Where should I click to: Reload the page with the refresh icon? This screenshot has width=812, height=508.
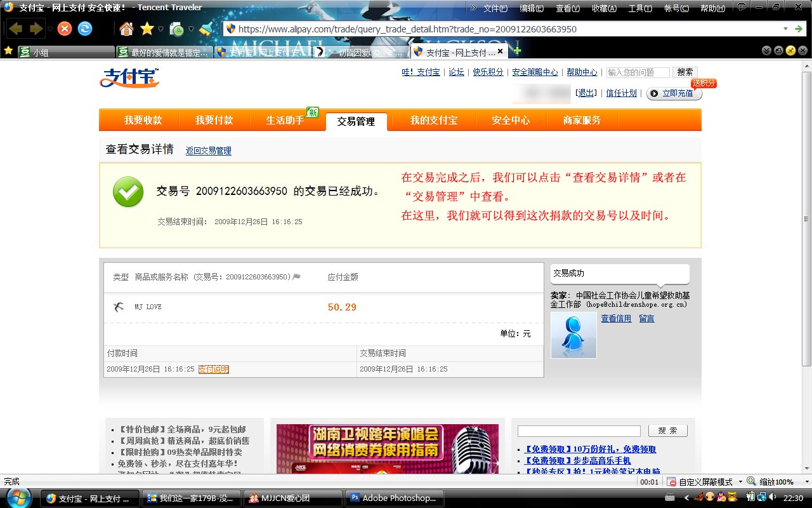[85, 28]
